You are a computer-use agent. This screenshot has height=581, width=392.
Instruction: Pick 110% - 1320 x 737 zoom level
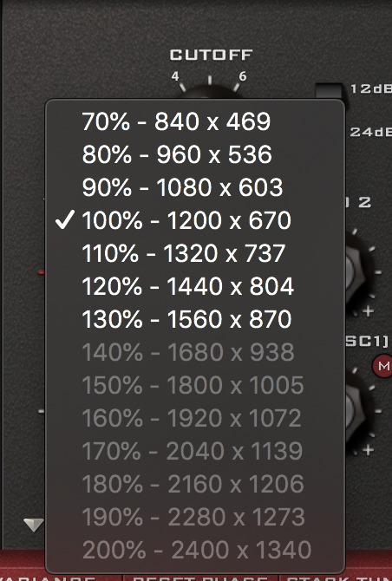pos(195,253)
